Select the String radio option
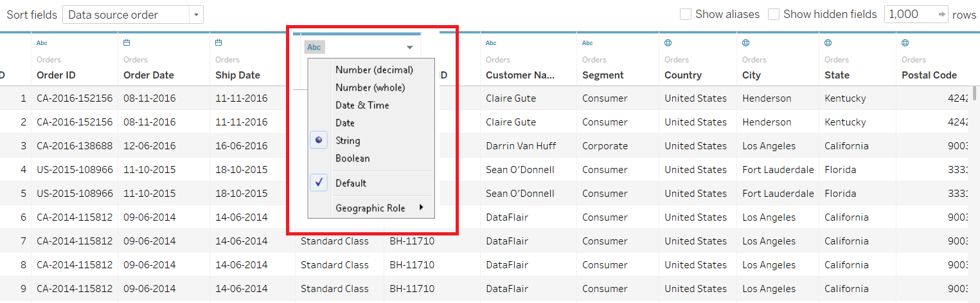 tap(319, 140)
